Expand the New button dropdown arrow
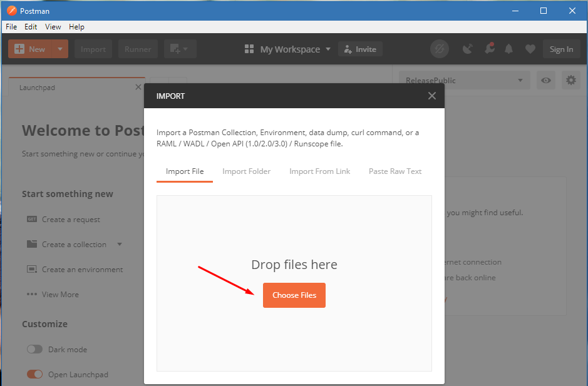Viewport: 588px width, 386px height. click(x=60, y=49)
